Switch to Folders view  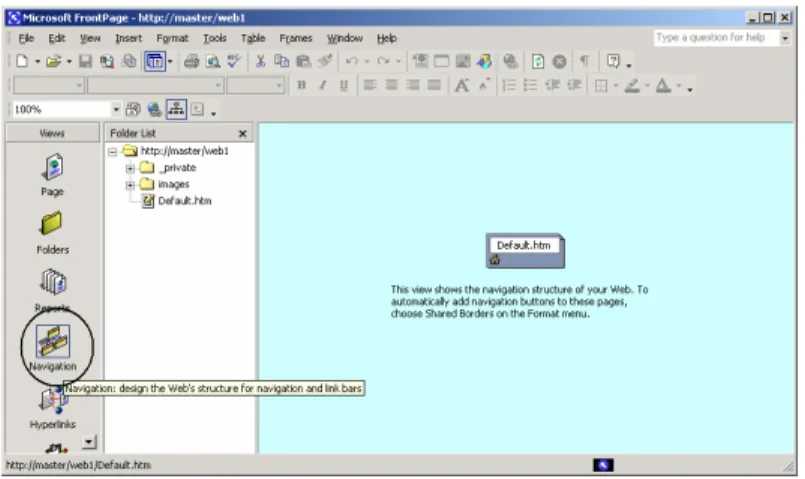52,233
